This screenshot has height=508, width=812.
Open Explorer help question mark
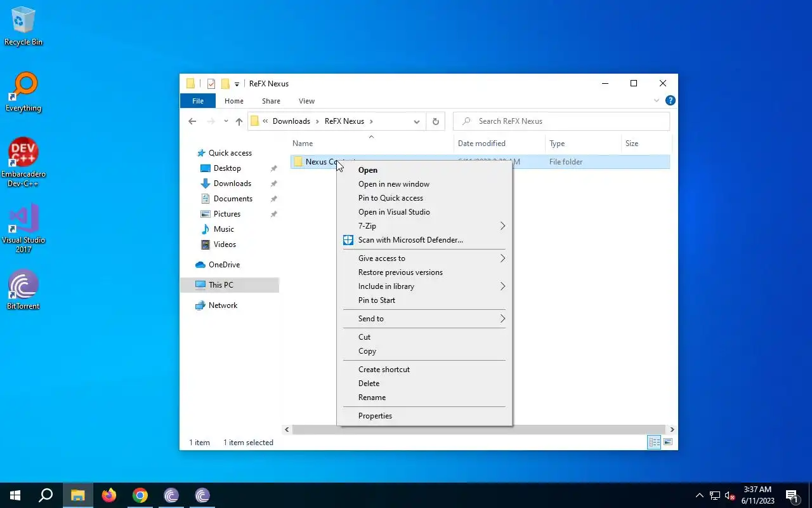(671, 100)
